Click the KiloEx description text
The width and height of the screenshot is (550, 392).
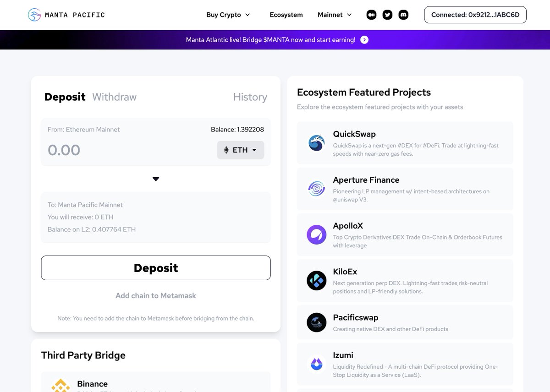click(410, 287)
